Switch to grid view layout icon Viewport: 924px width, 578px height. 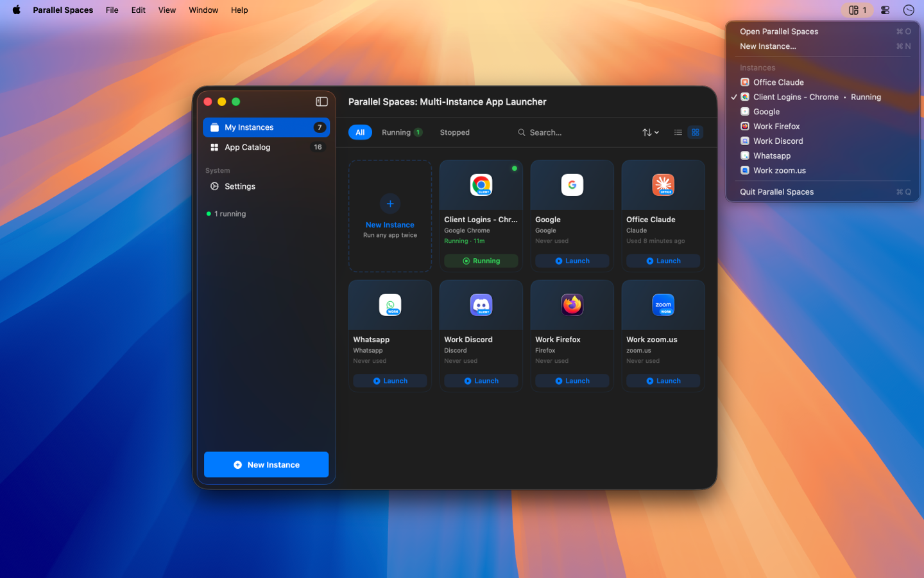tap(696, 132)
